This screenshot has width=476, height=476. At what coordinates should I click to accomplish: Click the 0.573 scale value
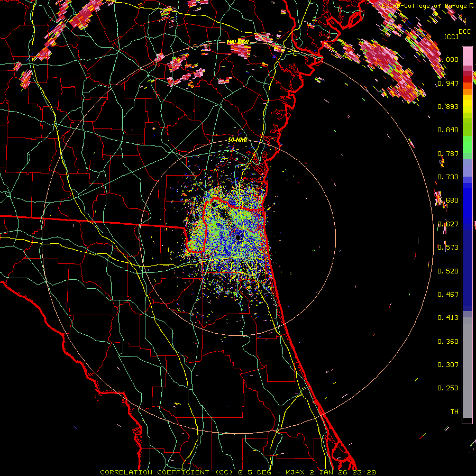point(448,248)
